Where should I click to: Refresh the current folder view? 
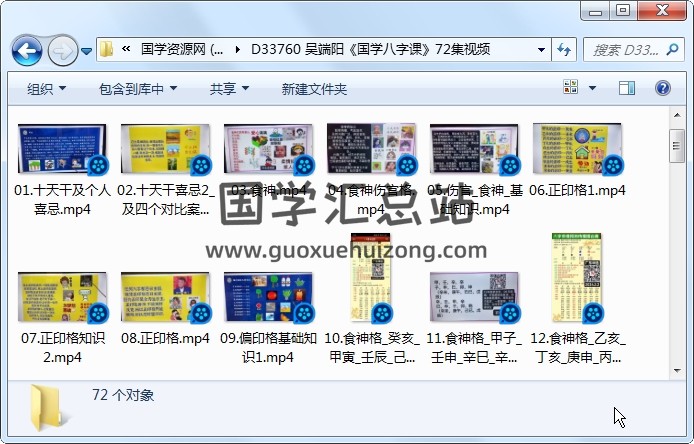(x=563, y=50)
